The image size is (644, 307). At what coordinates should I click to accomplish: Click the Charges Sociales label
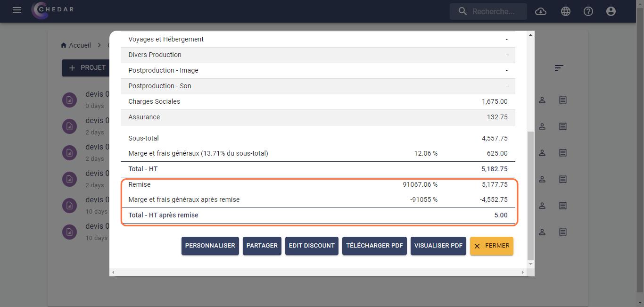coord(154,101)
